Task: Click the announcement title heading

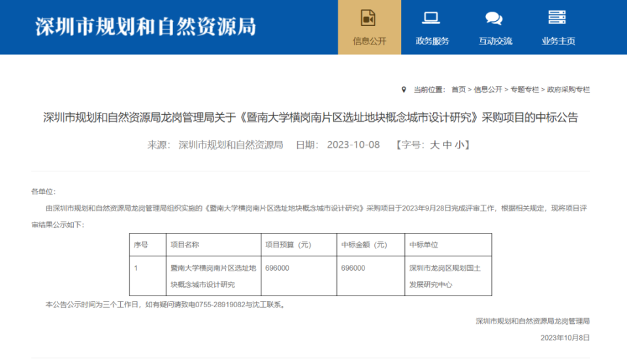Action: pyautogui.click(x=311, y=117)
